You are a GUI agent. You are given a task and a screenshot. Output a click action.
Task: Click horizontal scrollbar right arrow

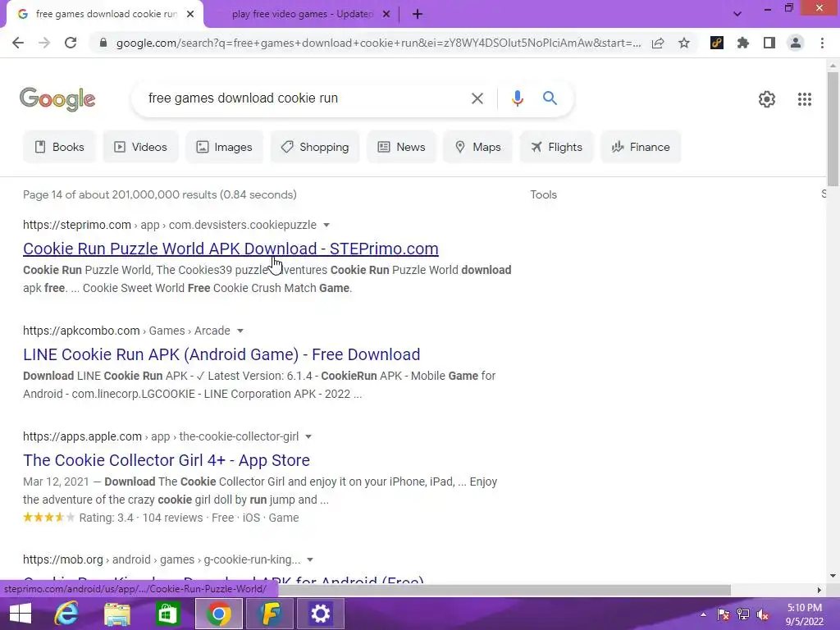819,590
